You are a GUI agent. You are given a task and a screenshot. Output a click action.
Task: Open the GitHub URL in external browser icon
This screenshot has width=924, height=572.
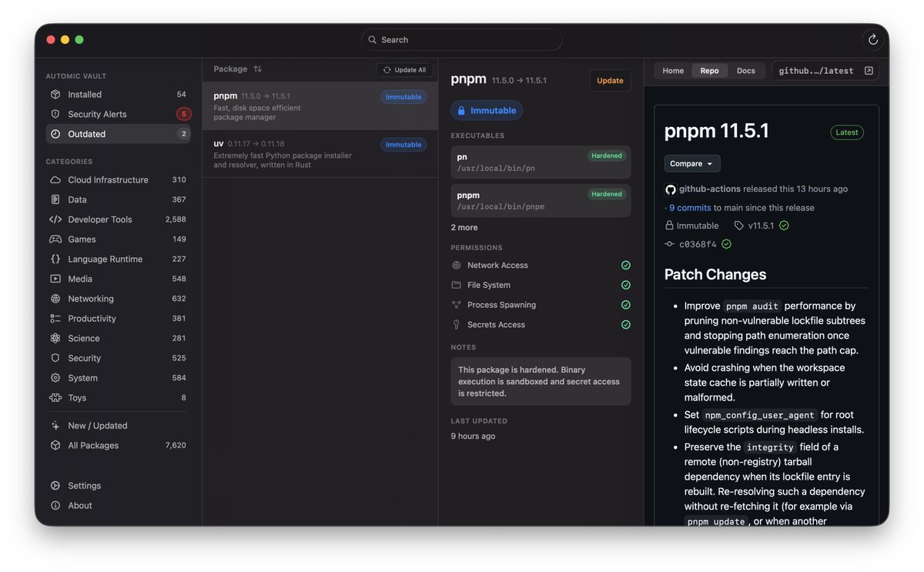(x=869, y=71)
